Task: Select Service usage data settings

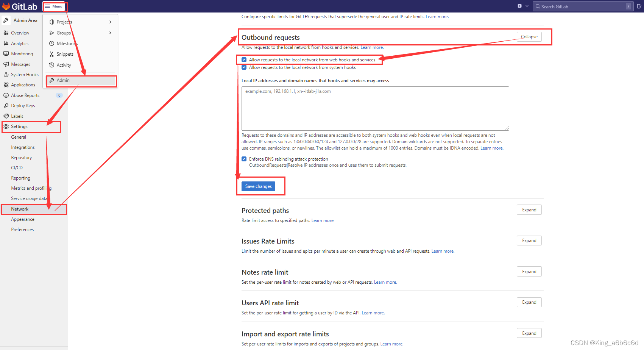Action: pyautogui.click(x=29, y=198)
